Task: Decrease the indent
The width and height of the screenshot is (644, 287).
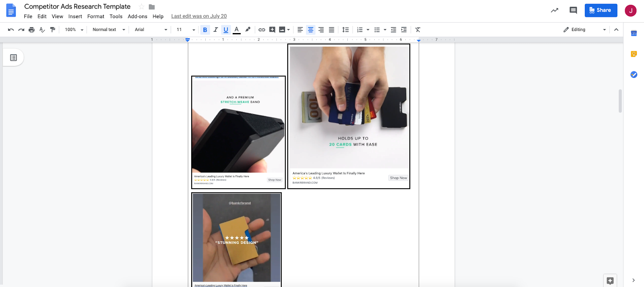Action: pos(393,29)
